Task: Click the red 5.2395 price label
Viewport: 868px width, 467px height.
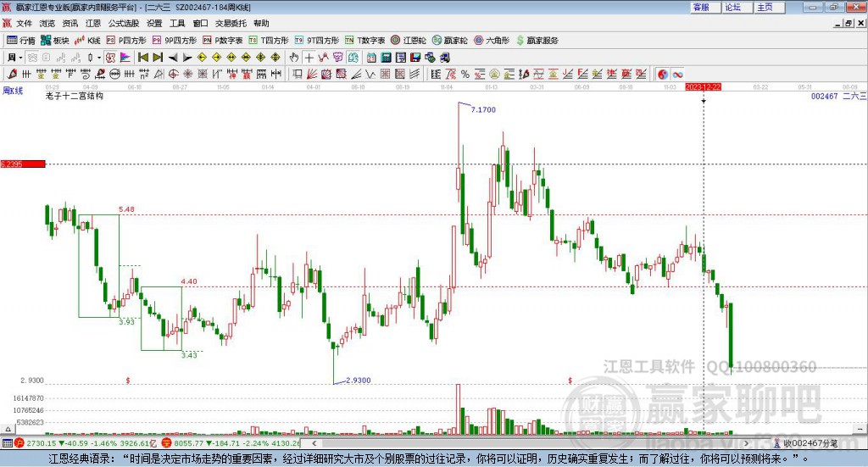Action: pos(23,164)
